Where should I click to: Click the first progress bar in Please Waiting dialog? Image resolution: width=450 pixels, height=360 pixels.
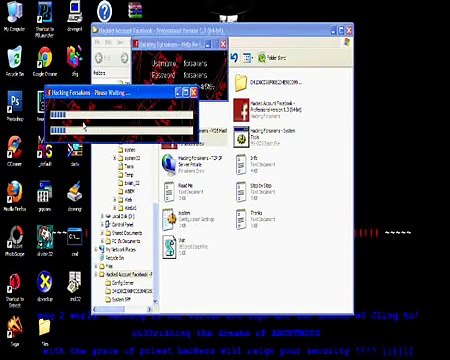(122, 115)
